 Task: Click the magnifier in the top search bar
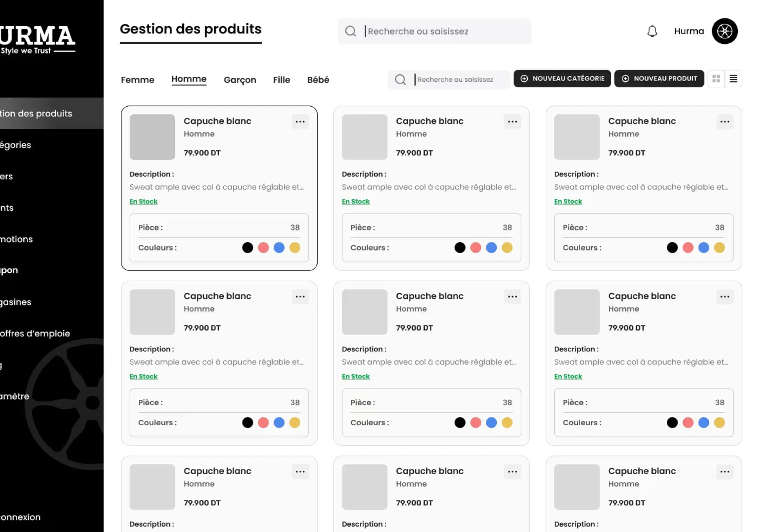[x=351, y=31]
